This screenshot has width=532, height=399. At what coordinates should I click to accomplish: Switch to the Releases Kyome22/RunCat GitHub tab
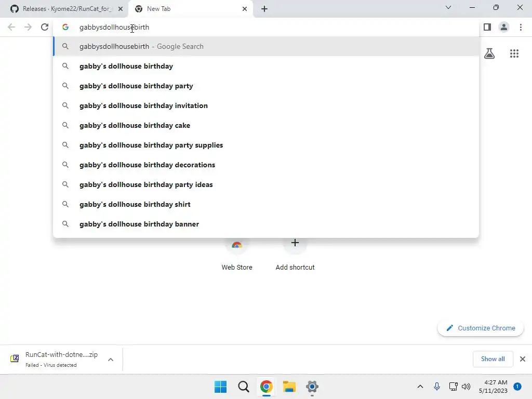pos(63,9)
